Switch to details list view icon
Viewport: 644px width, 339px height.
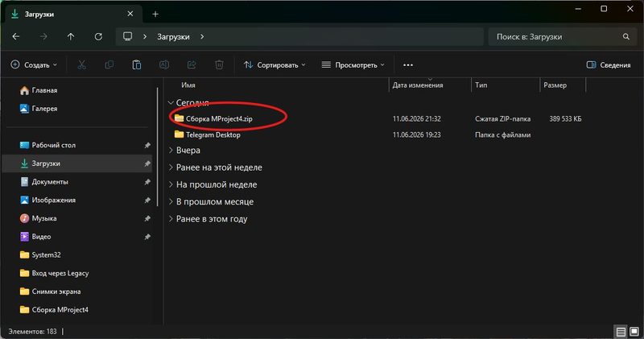coord(621,332)
